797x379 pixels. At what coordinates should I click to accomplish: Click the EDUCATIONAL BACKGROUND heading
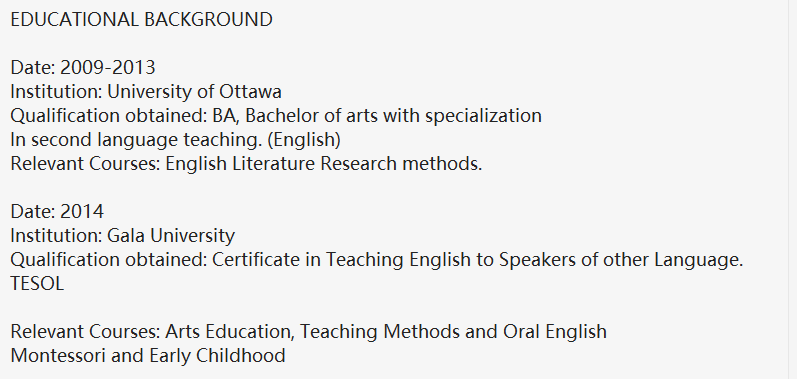coord(141,20)
